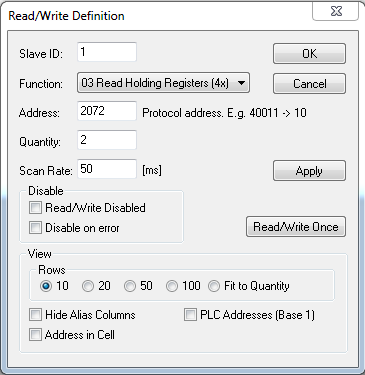Pick the 100 rows radio option

172,286
